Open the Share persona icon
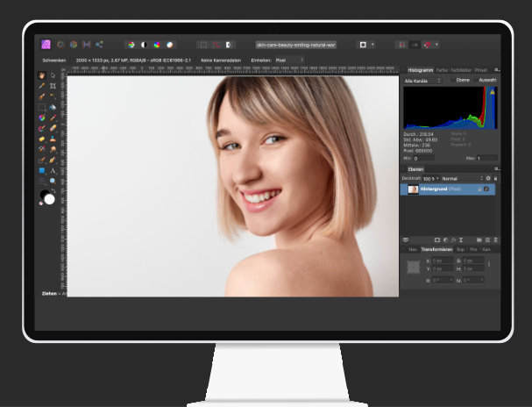Screen dimensions: 532x407 pyautogui.click(x=99, y=44)
